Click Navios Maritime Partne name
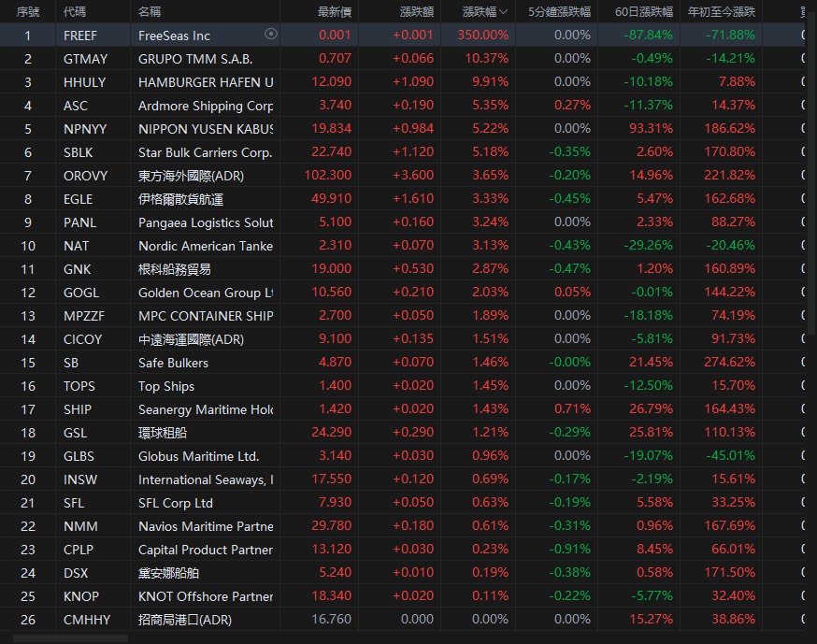 tap(206, 526)
